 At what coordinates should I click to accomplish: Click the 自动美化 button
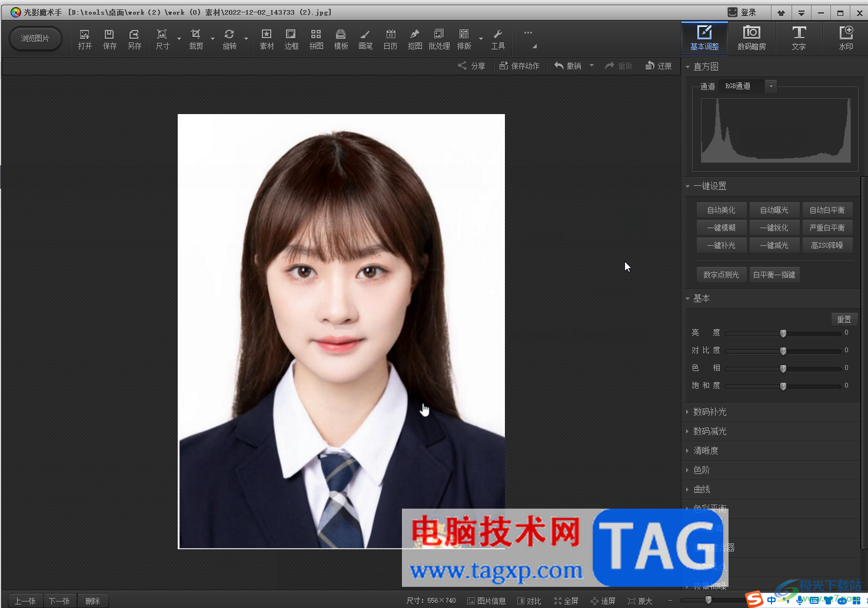click(x=721, y=210)
